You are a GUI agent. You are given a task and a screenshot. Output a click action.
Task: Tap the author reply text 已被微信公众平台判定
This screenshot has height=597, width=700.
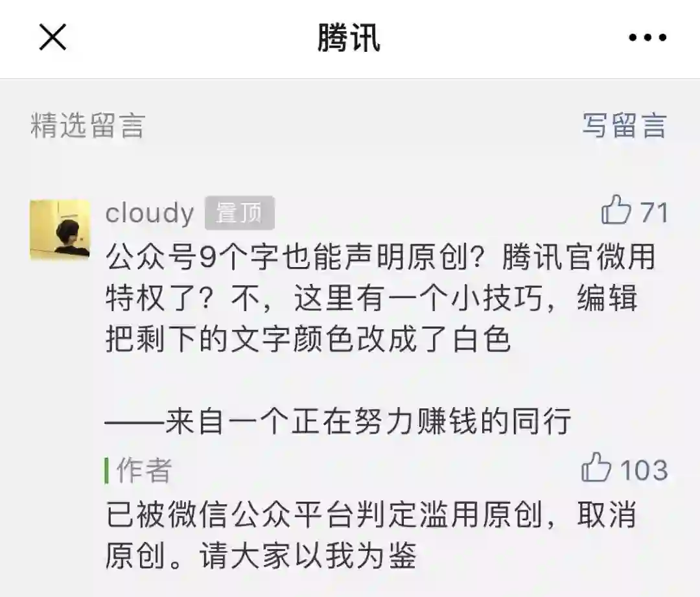click(371, 535)
